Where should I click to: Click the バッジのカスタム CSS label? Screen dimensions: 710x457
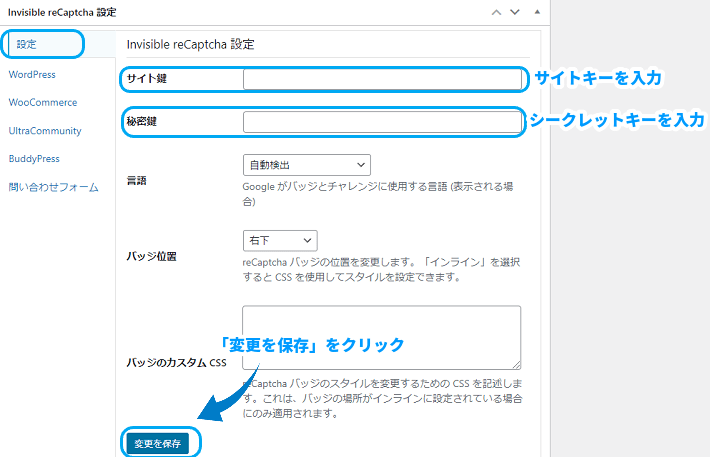point(177,362)
